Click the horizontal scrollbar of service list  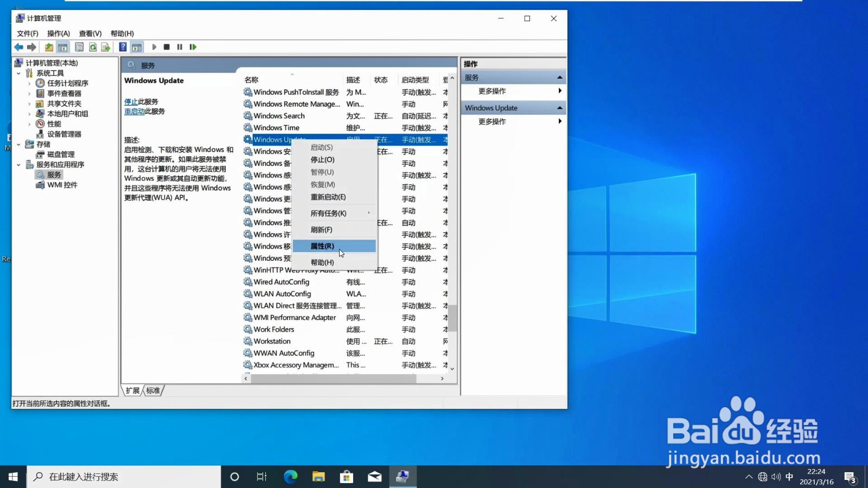pyautogui.click(x=333, y=379)
